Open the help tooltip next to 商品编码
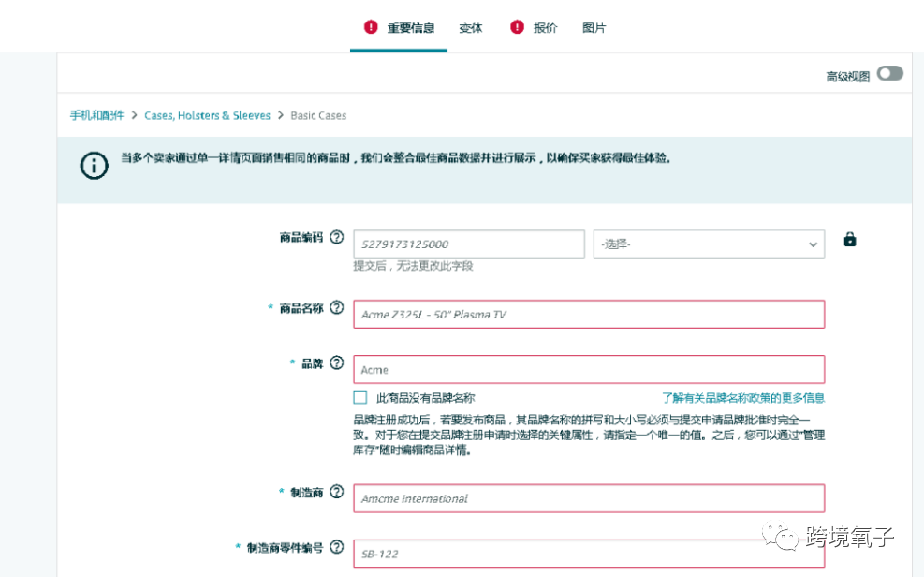Screen dimensions: 924x577 click(336, 237)
